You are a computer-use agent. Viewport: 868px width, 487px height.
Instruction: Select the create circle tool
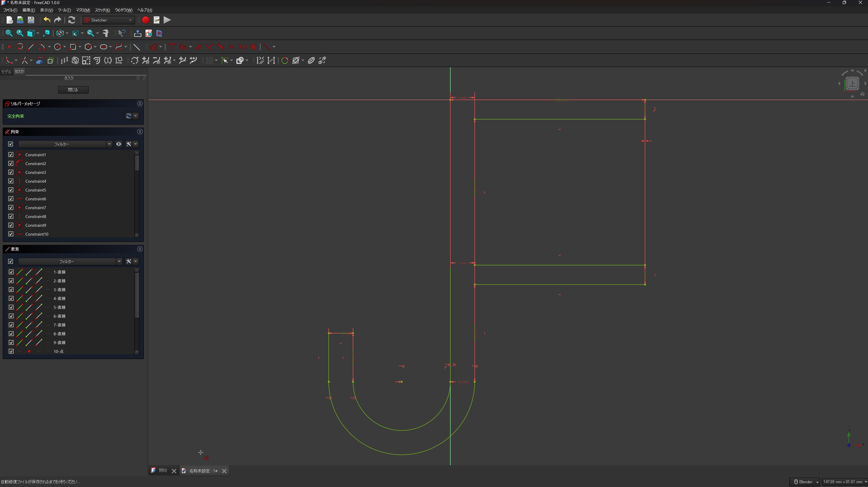pos(58,47)
